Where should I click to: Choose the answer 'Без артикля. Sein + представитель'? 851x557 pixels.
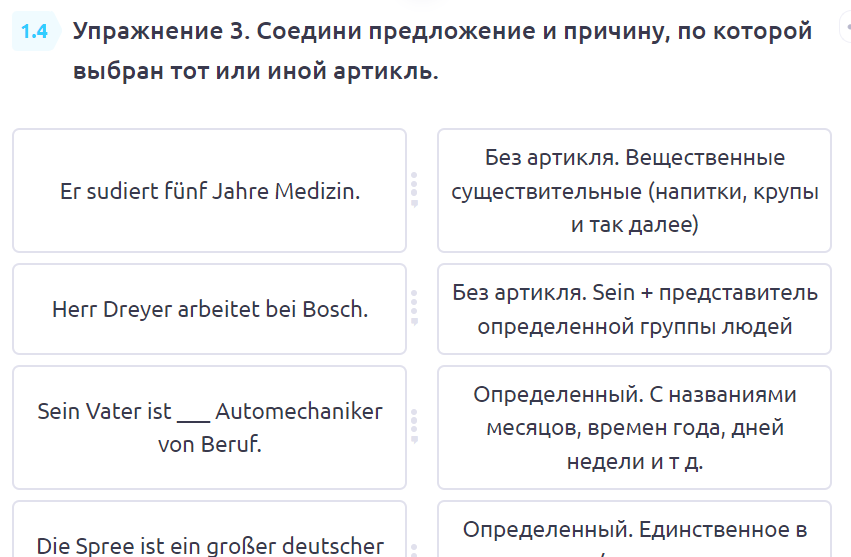point(634,309)
